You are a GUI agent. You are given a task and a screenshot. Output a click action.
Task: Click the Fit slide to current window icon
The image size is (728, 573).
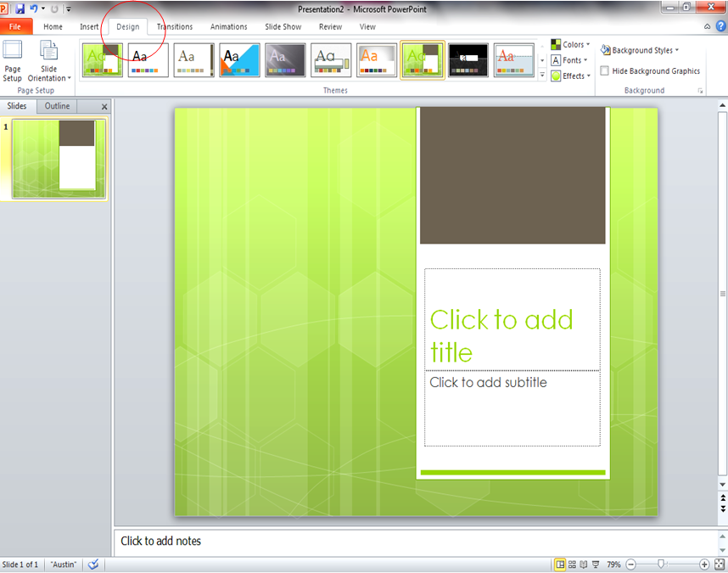point(719,564)
